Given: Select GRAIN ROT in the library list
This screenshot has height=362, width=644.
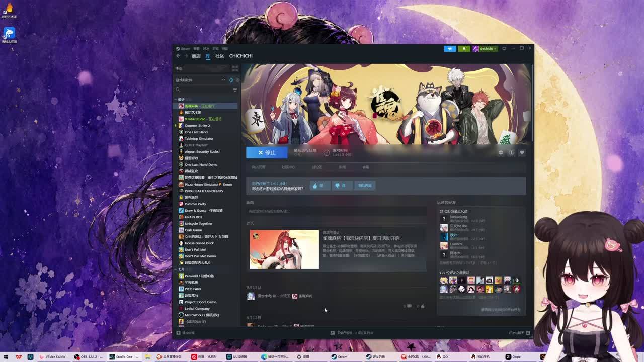Looking at the screenshot, I should 206,217.
